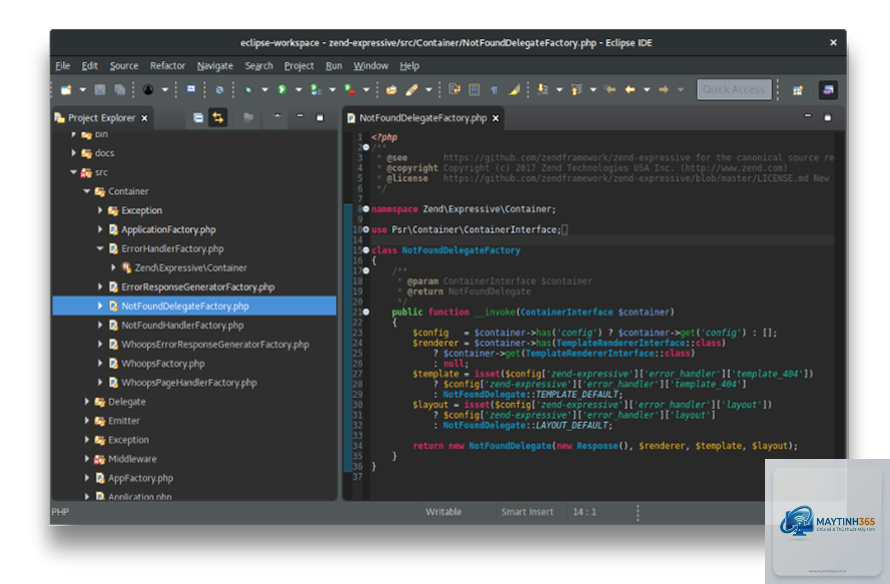Toggle folding at the namespace line 8
This screenshot has width=890, height=584.
tap(366, 209)
